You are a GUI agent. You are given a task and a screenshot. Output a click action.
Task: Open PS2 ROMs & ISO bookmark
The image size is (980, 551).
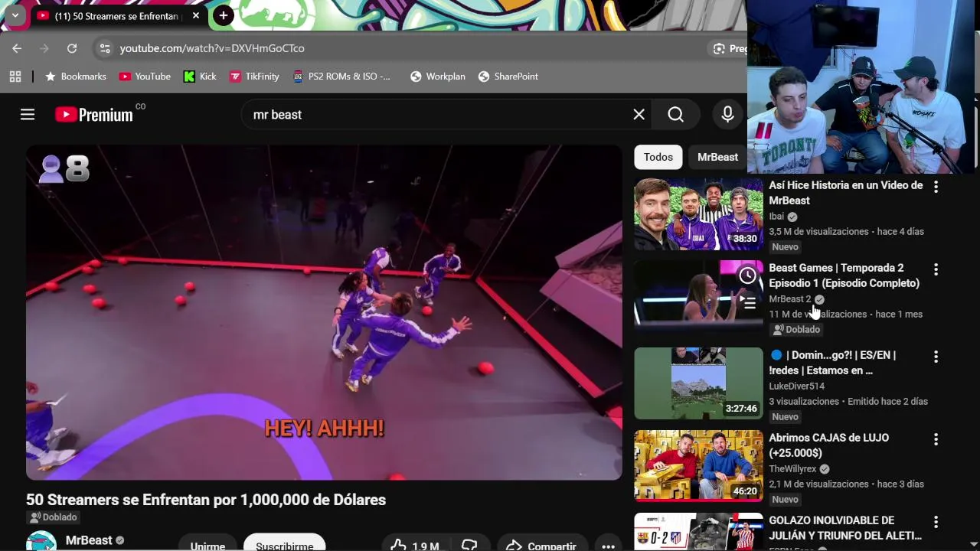coord(341,77)
